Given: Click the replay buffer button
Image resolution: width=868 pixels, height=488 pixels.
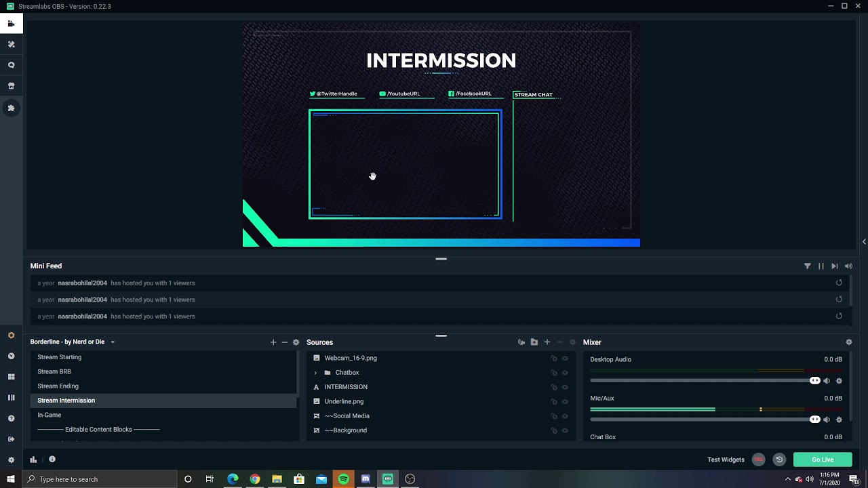Looking at the screenshot, I should (779, 460).
